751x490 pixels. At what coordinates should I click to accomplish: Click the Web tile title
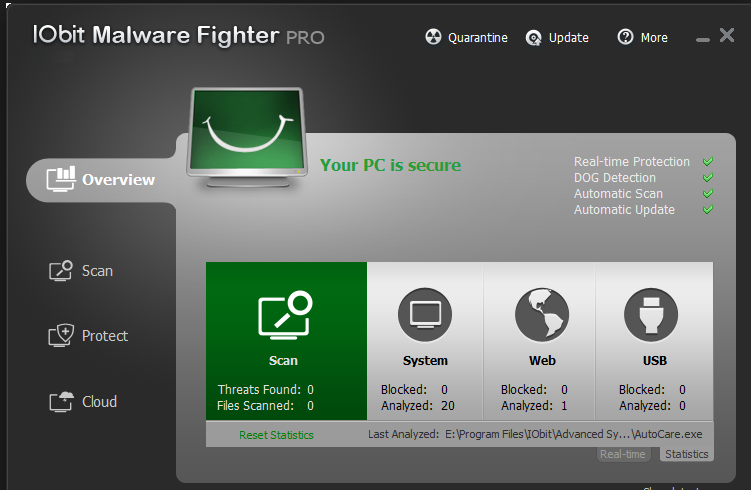pos(542,360)
